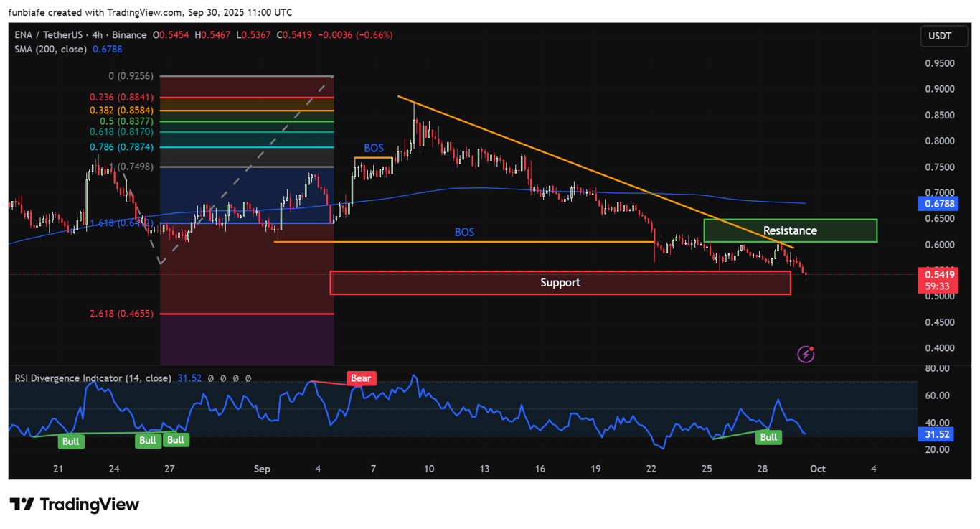980x529 pixels.
Task: Select the lower BOS label above the orange line
Action: 464,232
